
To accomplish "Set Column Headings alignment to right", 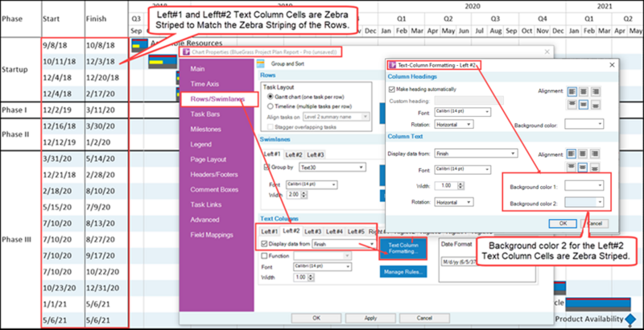I will click(594, 92).
